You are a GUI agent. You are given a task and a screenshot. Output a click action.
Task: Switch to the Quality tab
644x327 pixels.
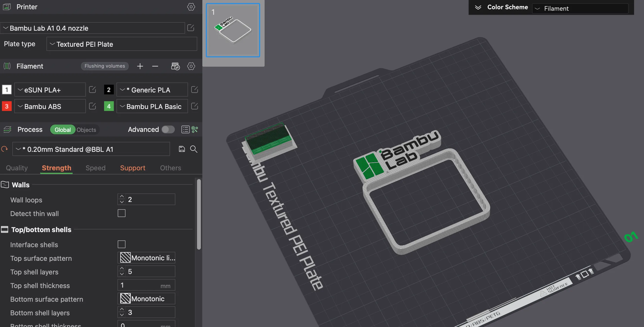[x=17, y=168]
